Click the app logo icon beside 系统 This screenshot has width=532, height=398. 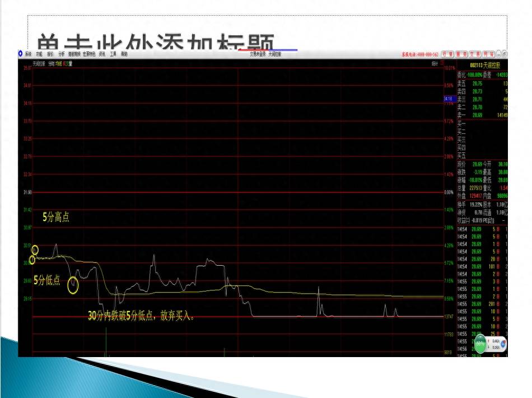coord(20,54)
